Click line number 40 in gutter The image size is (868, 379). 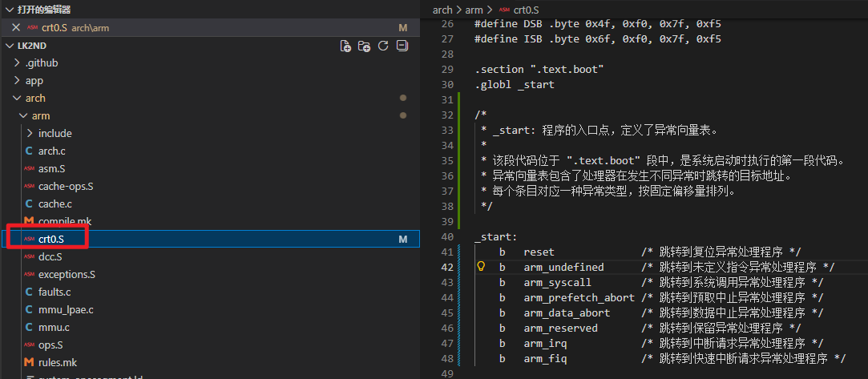447,237
